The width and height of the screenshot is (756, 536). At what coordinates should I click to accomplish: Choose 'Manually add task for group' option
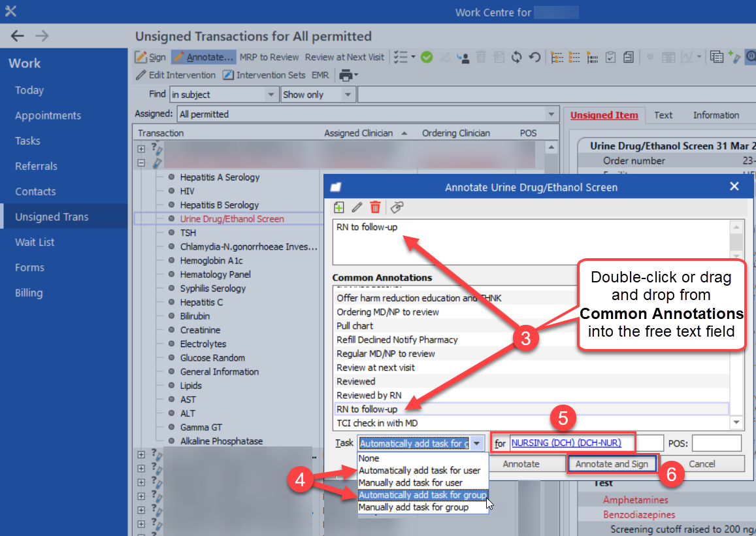pos(413,507)
